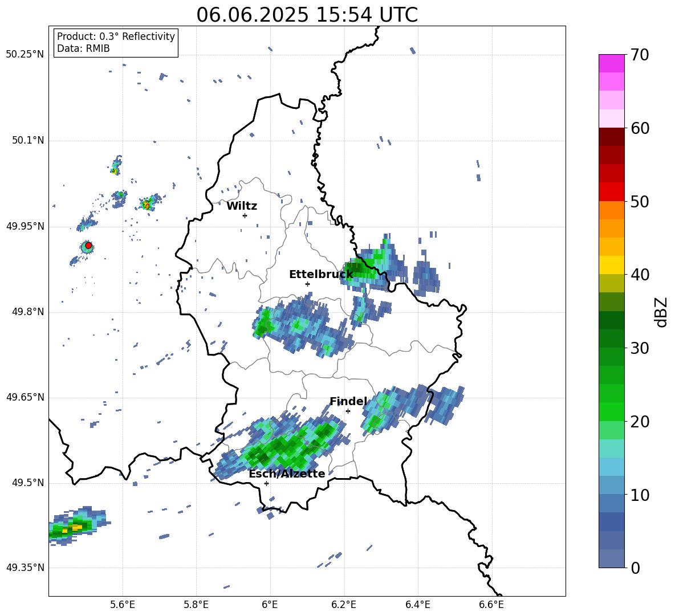Click the Wiltz city label

(242, 206)
